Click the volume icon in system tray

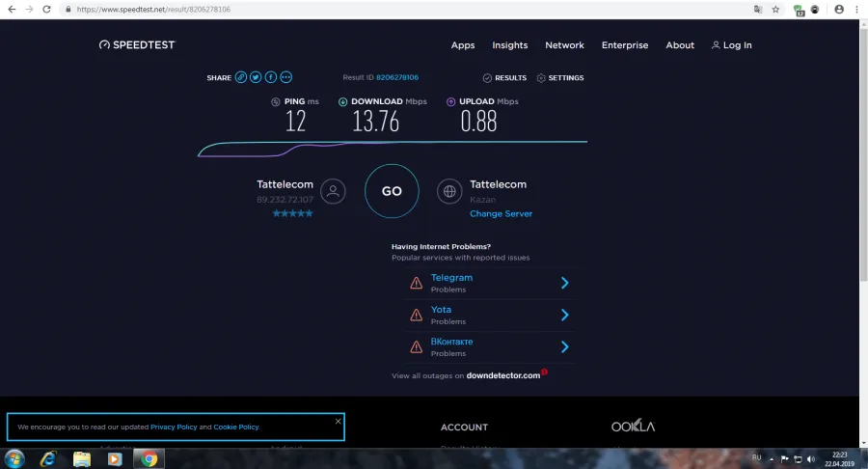pos(811,459)
